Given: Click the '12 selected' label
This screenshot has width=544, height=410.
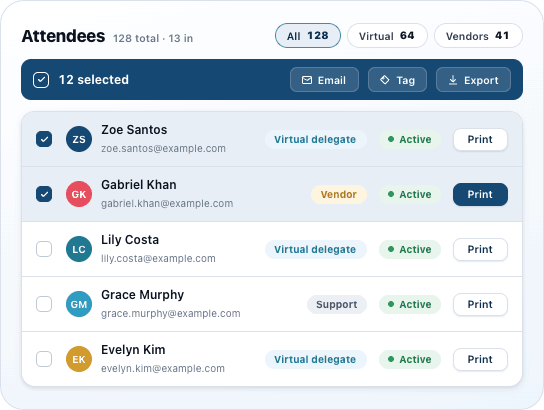Looking at the screenshot, I should point(94,80).
